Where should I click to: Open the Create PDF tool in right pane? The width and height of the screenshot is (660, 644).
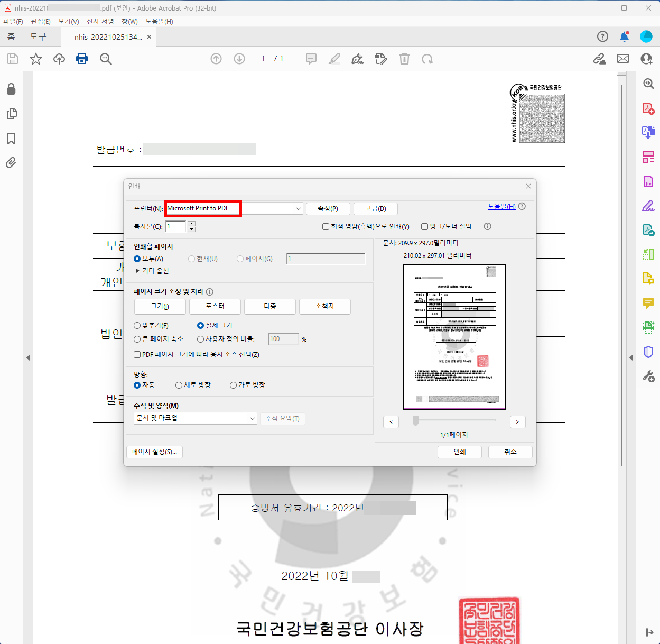coord(648,108)
